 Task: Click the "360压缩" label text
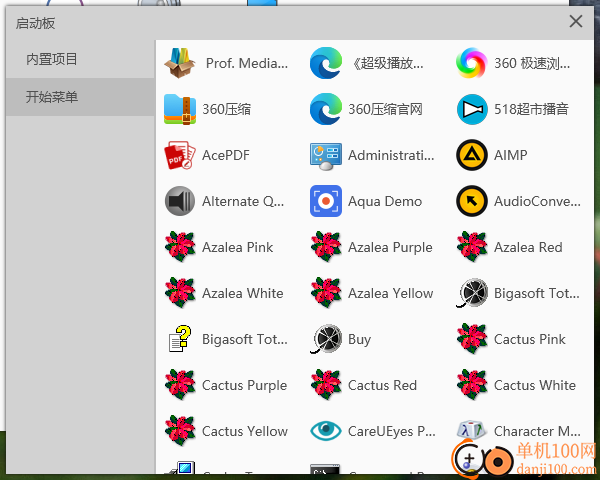(227, 109)
